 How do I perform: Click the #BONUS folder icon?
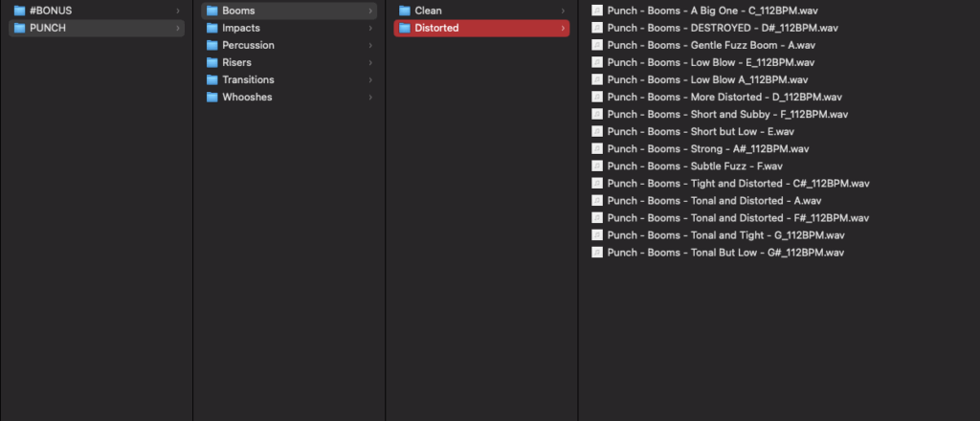coord(19,11)
